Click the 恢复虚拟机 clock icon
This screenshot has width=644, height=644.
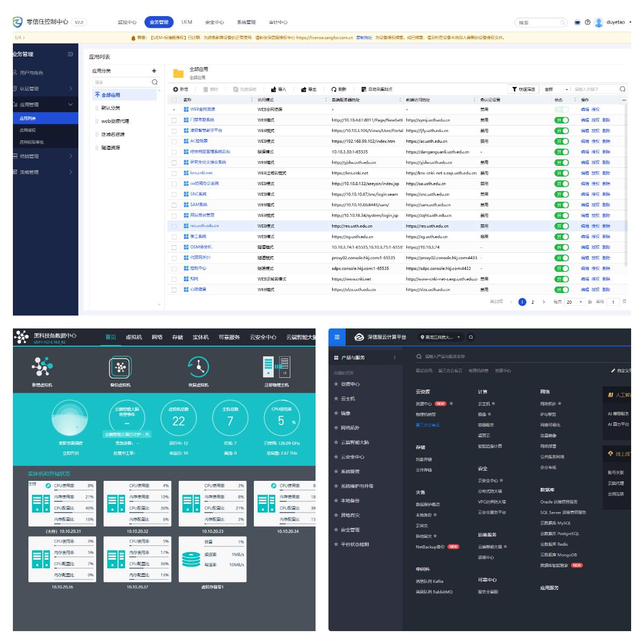point(199,367)
